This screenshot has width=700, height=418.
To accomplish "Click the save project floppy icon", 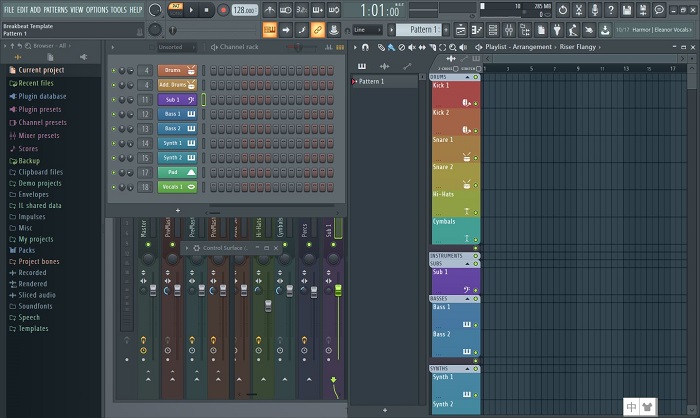I will 627,9.
